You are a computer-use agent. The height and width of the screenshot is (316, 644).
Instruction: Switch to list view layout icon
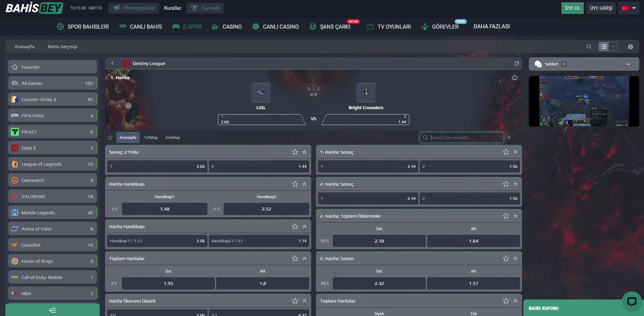pyautogui.click(x=604, y=46)
